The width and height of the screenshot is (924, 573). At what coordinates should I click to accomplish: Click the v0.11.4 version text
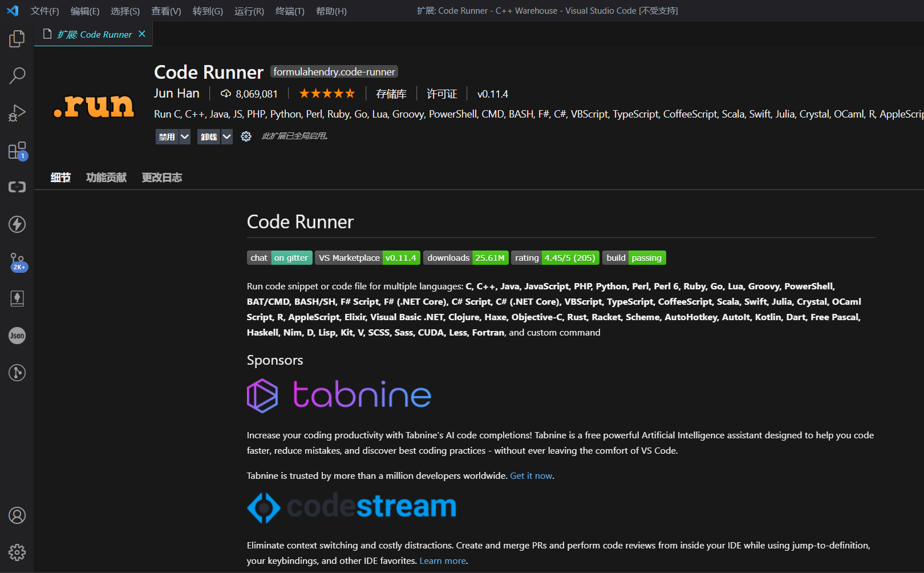tap(493, 94)
